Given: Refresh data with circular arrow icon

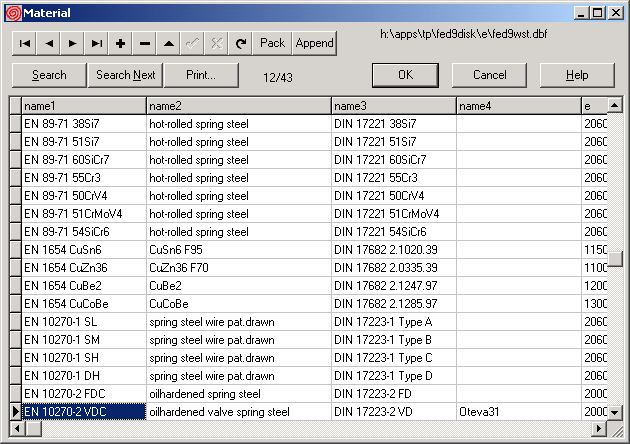Looking at the screenshot, I should (241, 43).
